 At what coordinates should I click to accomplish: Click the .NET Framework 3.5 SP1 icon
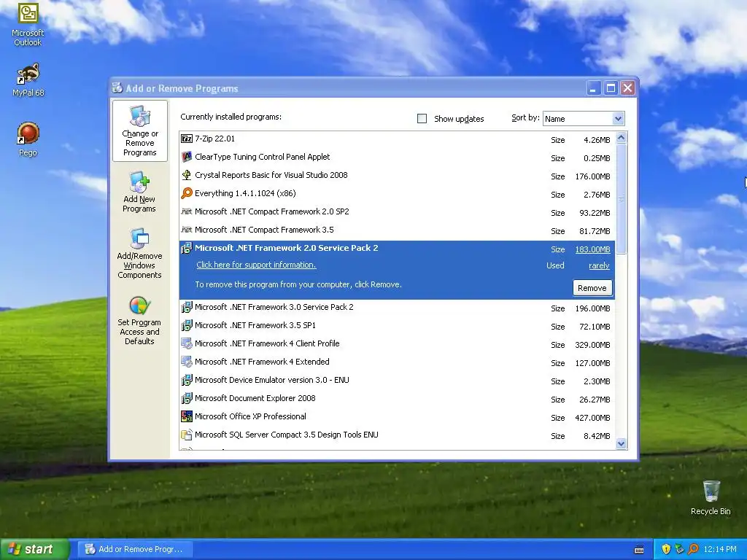187,325
